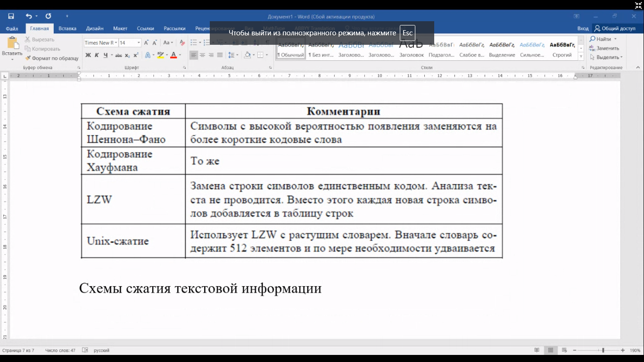Click the borders icon

260,55
